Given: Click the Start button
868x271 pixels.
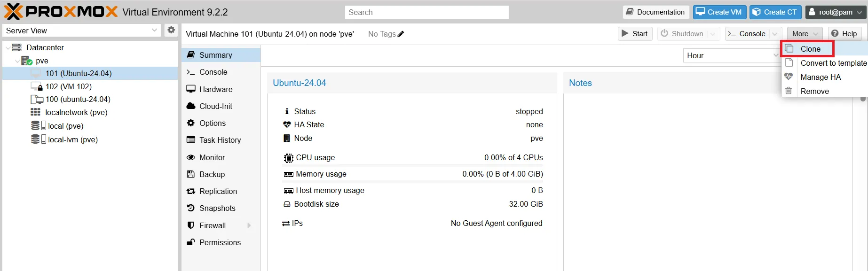Looking at the screenshot, I should pos(635,34).
